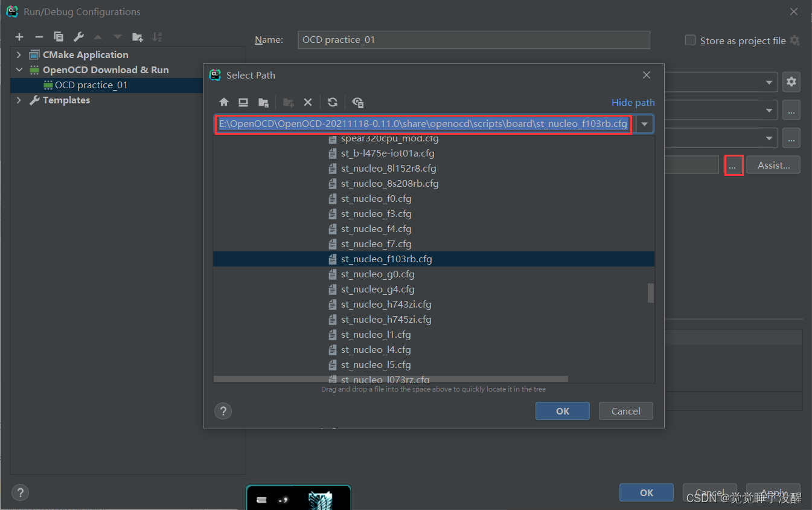Jump to Desktop directory in path toolbar
Image resolution: width=812 pixels, height=510 pixels.
click(x=243, y=102)
